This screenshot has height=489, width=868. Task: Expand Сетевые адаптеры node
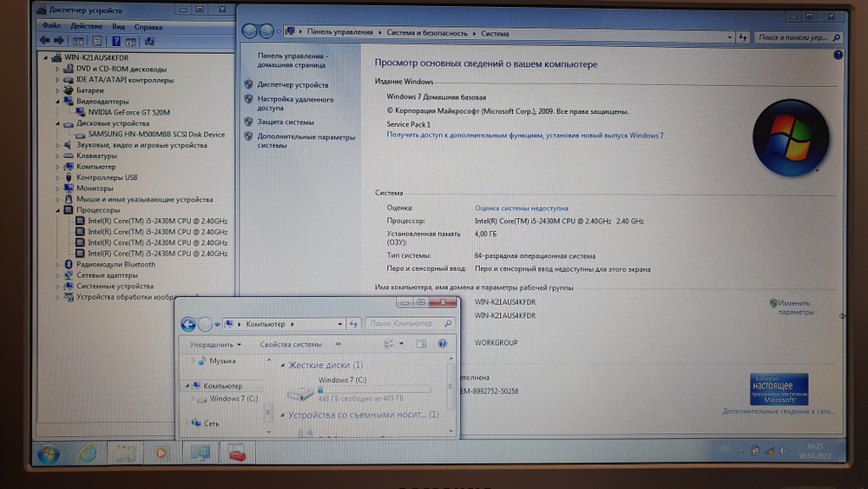pos(57,275)
